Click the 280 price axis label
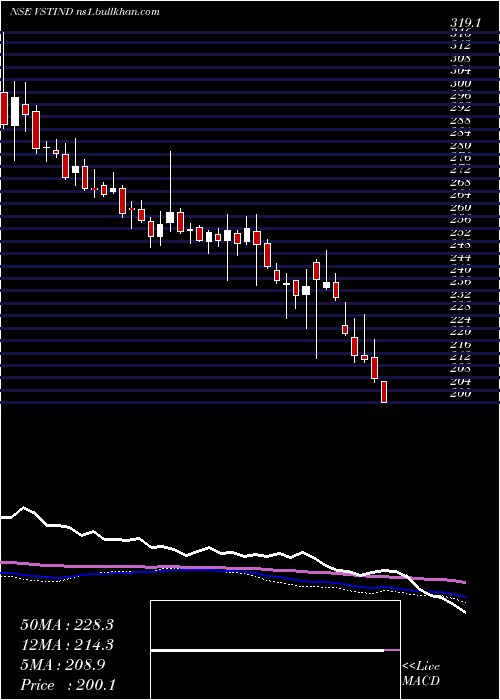The height and width of the screenshot is (700, 500). (462, 146)
